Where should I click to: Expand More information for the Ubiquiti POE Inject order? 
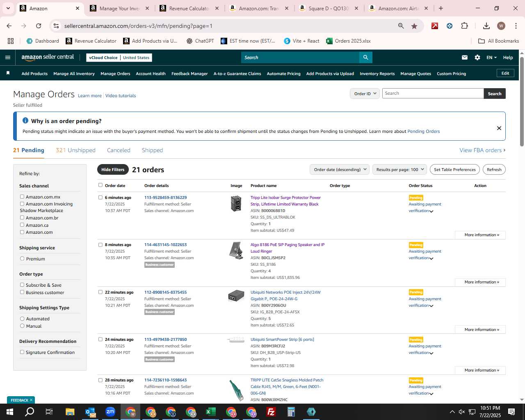click(480, 330)
